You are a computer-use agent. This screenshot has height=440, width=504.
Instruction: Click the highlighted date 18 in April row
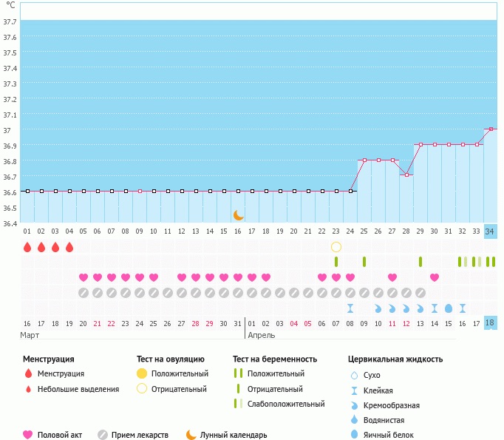(491, 323)
